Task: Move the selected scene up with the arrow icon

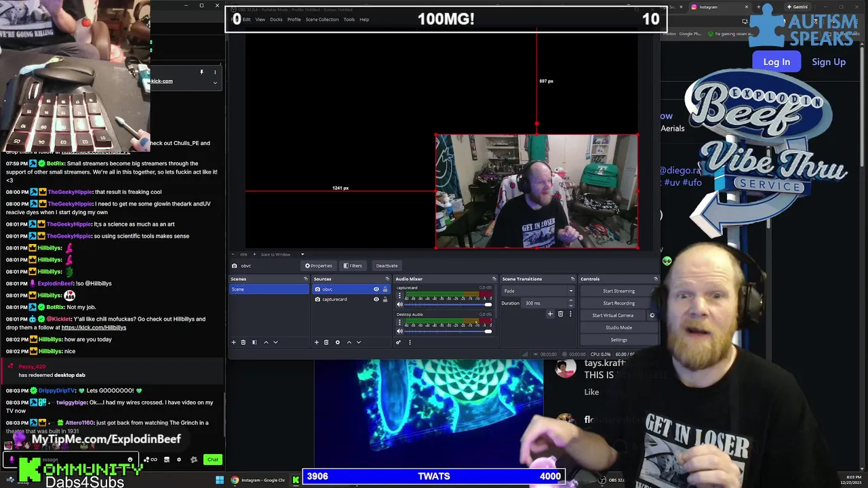Action: point(266,342)
